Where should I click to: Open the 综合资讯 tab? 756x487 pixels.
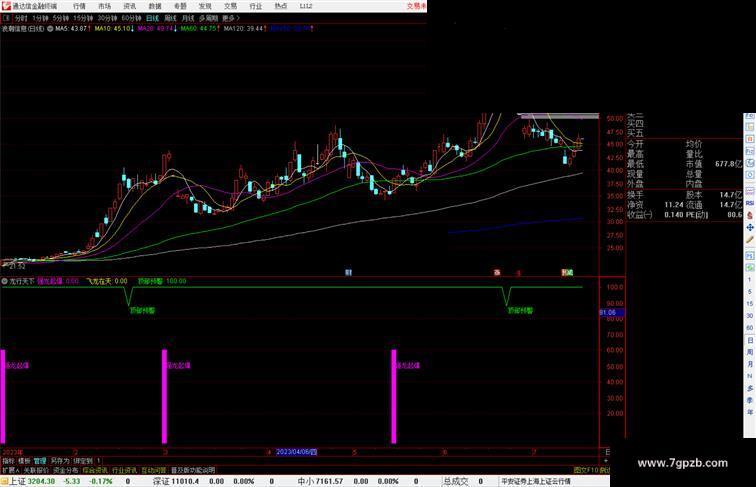[95, 470]
